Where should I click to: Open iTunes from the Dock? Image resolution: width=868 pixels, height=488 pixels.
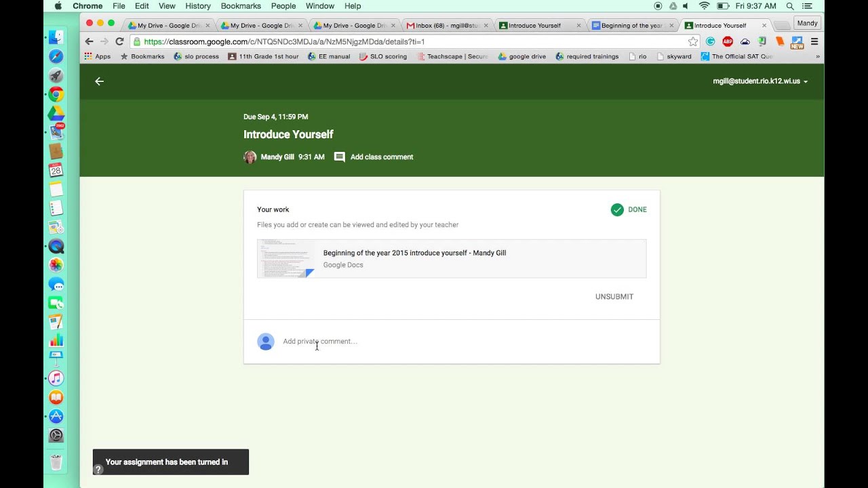56,378
